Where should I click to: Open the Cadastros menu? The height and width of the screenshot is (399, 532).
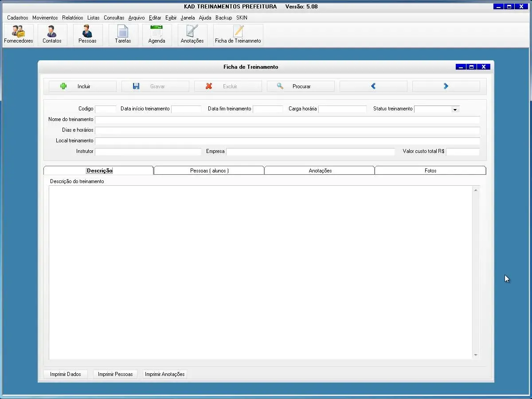click(18, 18)
